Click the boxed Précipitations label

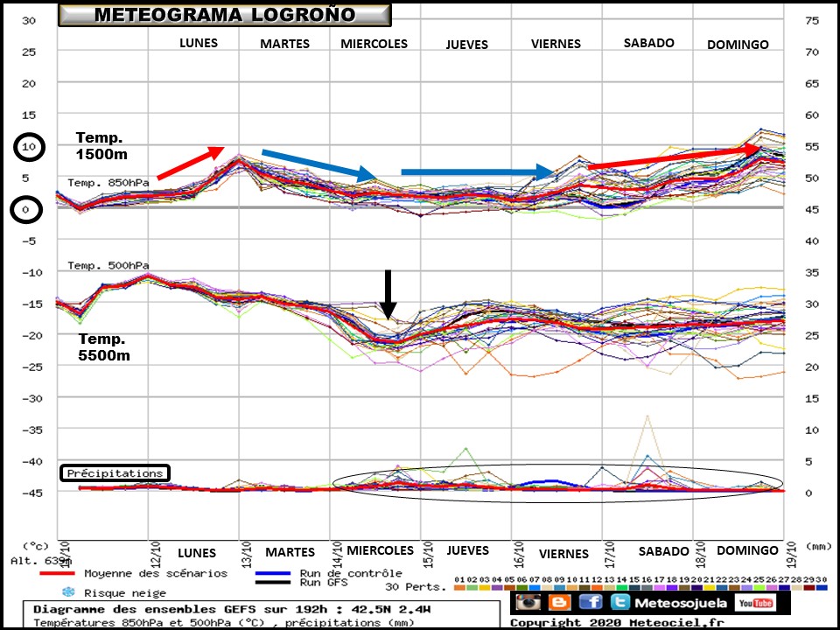coord(115,473)
